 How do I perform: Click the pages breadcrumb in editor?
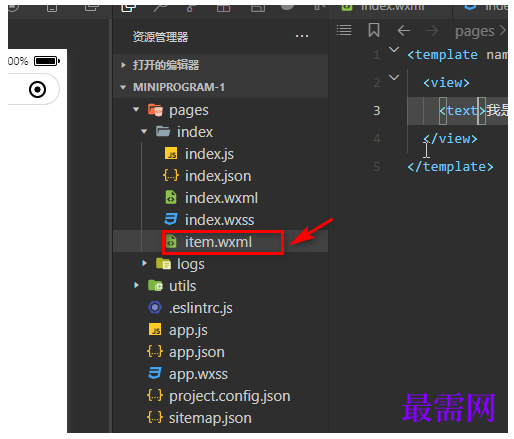(x=474, y=31)
